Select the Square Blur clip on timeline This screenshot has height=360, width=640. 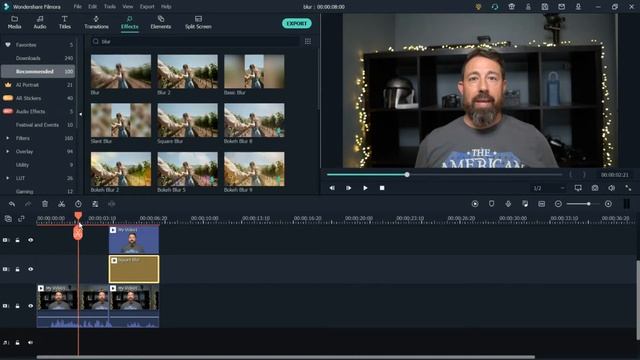[x=134, y=269]
